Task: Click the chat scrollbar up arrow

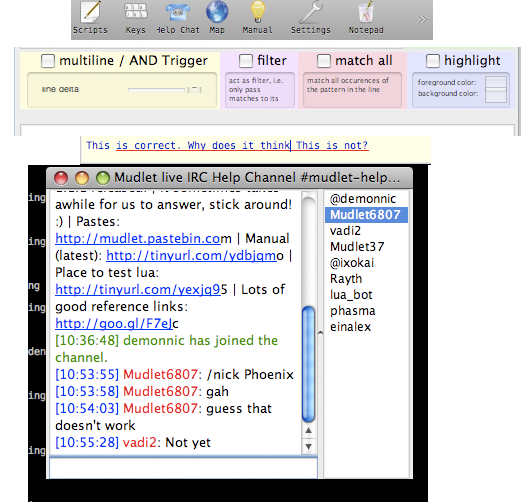Action: click(x=308, y=430)
